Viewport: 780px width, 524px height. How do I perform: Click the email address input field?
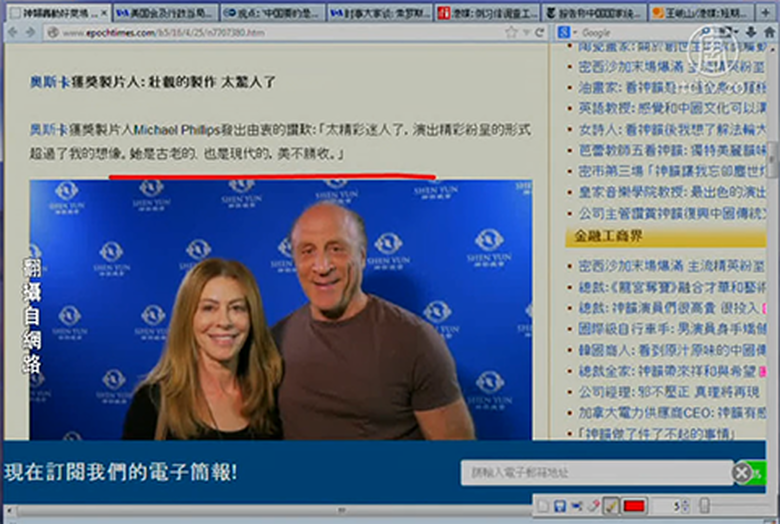tap(595, 473)
